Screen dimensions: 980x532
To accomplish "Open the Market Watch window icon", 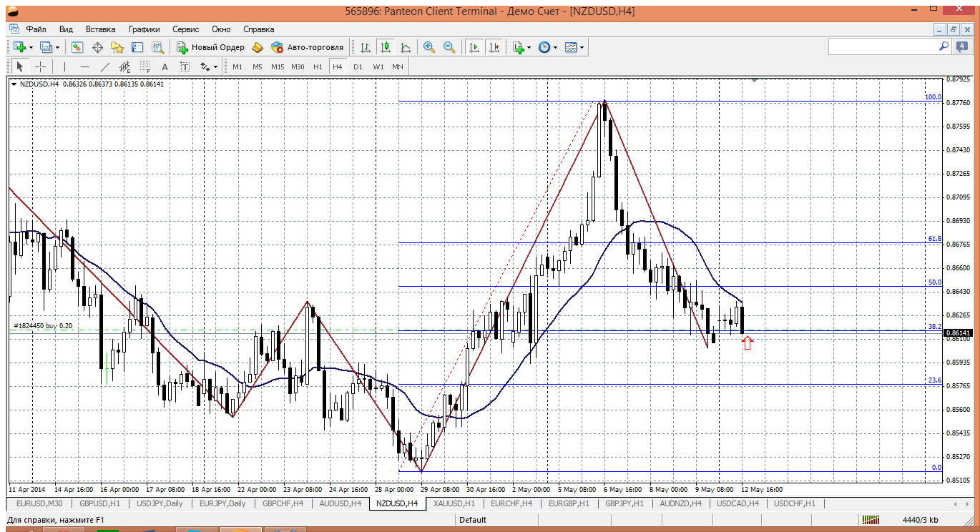I will (x=77, y=47).
